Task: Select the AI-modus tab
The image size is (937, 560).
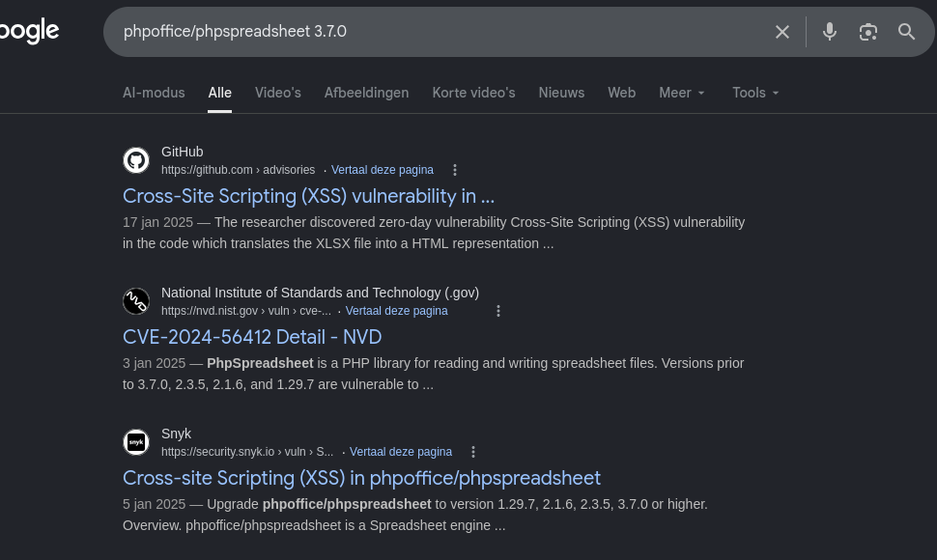Action: pyautogui.click(x=154, y=93)
